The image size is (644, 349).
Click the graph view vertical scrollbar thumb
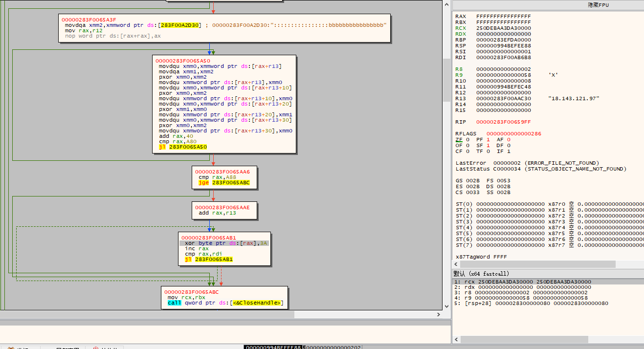pos(446,80)
